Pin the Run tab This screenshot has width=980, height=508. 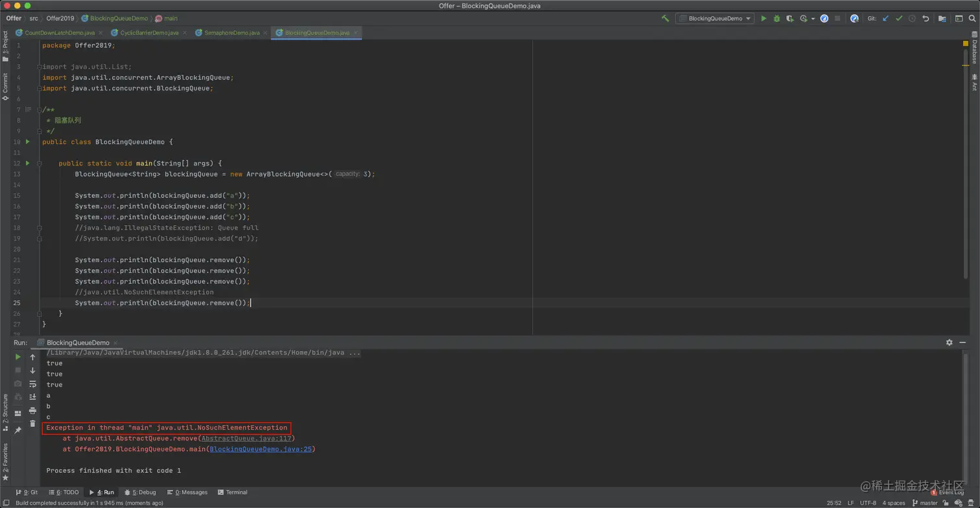tap(17, 429)
